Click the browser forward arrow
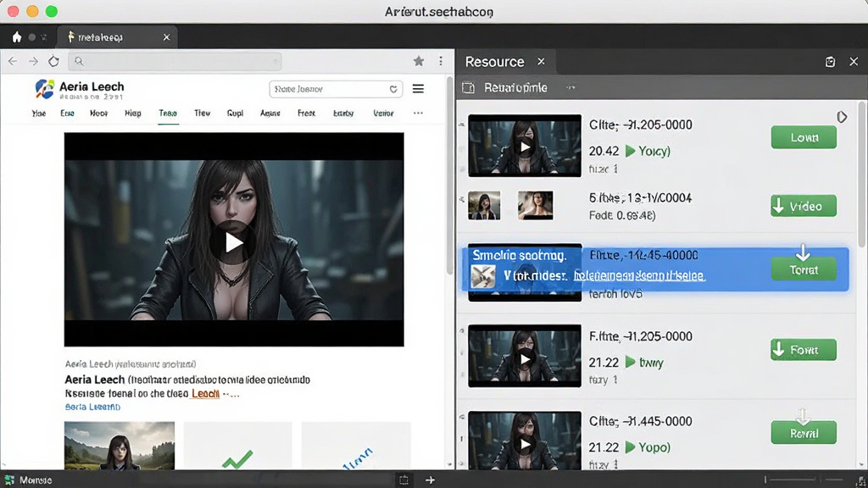Image resolution: width=868 pixels, height=488 pixels. point(33,61)
